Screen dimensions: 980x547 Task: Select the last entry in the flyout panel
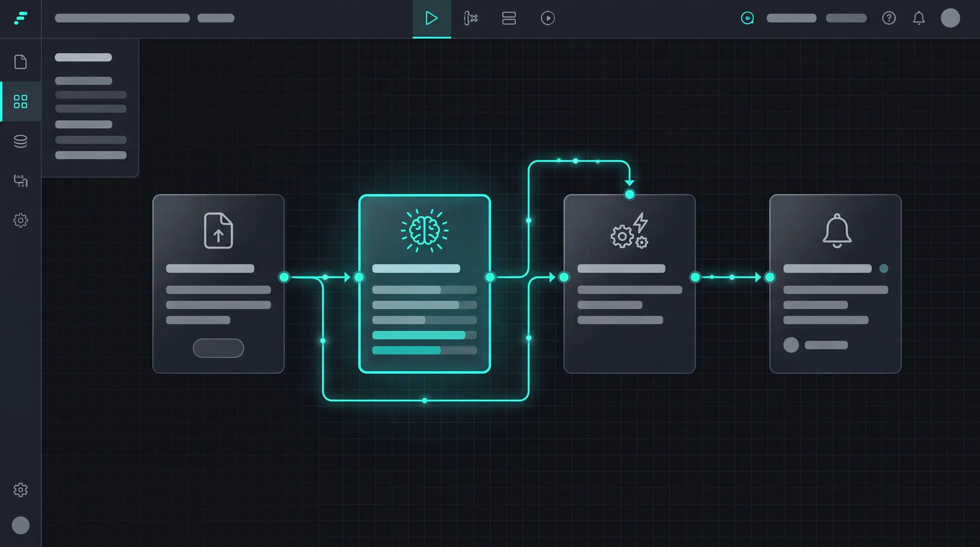click(90, 155)
